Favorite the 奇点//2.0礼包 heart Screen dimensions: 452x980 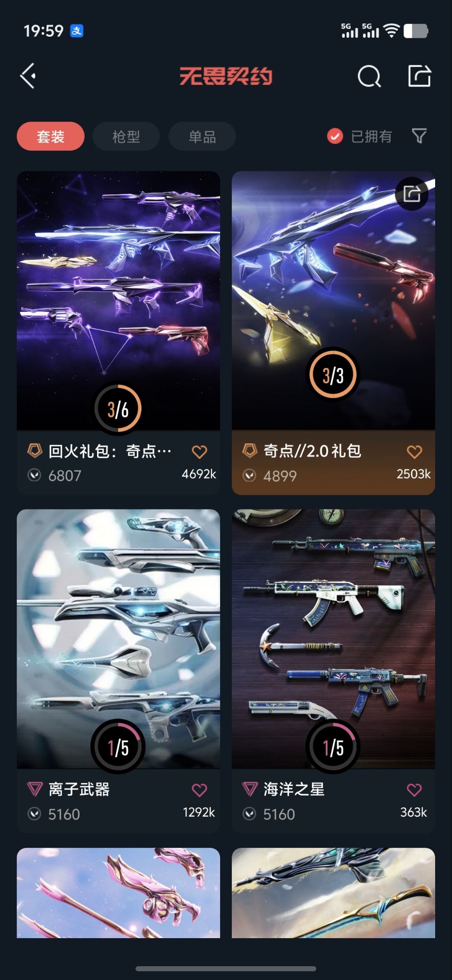coord(414,452)
